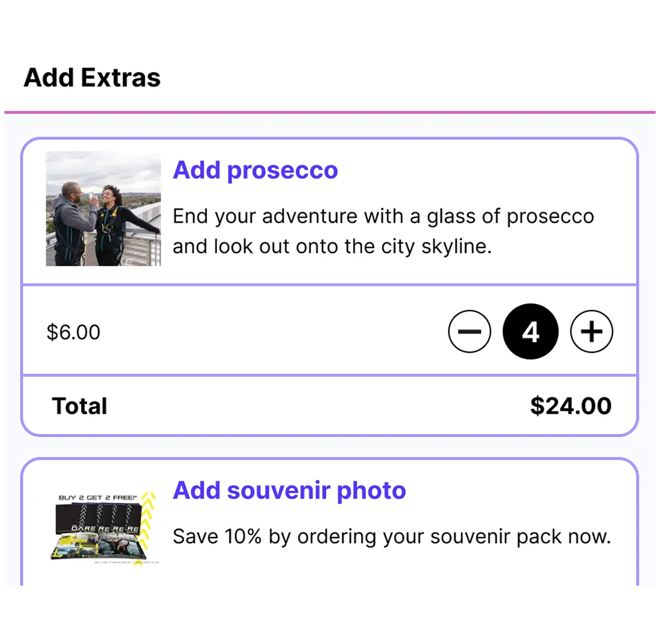Increase prosecco quantity with plus button
The width and height of the screenshot is (660, 644).
(x=591, y=332)
